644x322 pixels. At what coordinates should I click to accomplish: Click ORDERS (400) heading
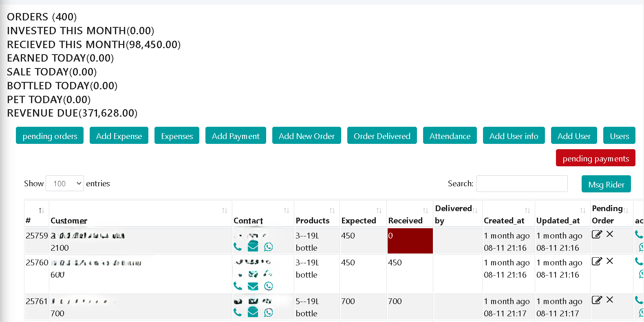42,17
